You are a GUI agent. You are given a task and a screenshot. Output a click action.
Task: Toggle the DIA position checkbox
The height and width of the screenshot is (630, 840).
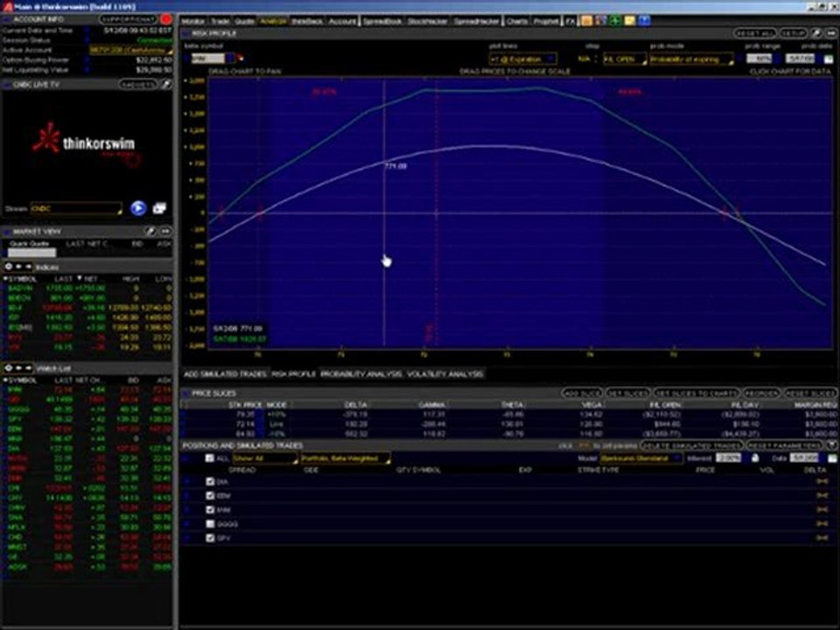pos(210,481)
